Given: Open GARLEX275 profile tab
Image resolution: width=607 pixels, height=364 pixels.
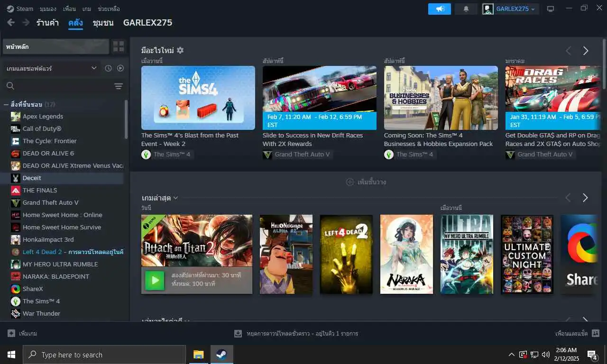Looking at the screenshot, I should coord(147,22).
